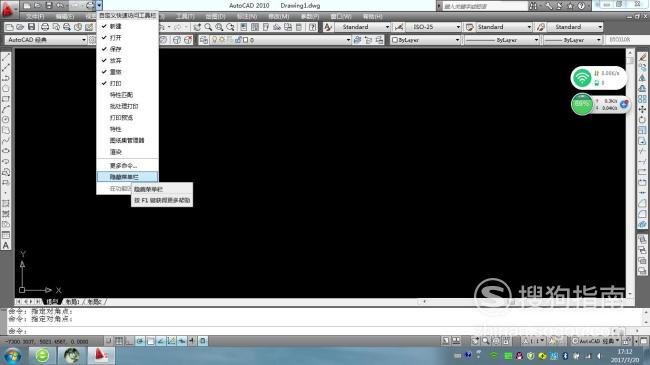Open the 绘图(D) menu
This screenshot has width=650, height=365.
pyautogui.click(x=216, y=17)
